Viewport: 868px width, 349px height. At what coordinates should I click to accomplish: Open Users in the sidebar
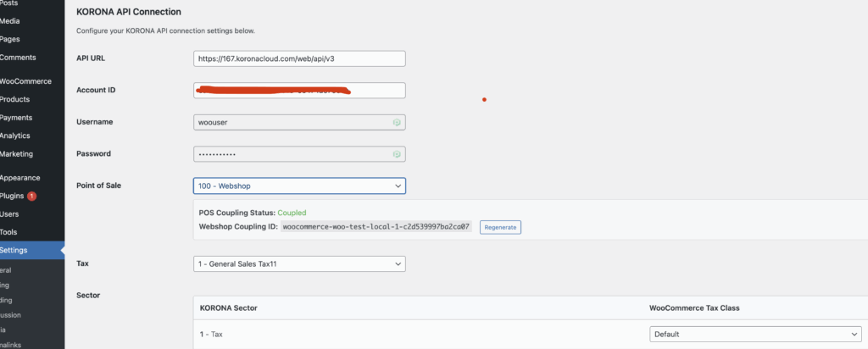(9, 214)
